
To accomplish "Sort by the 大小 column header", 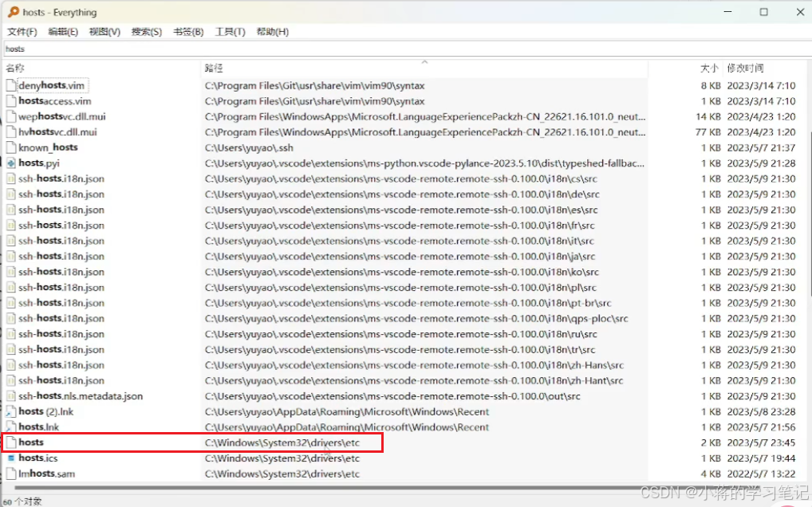I will tap(708, 68).
